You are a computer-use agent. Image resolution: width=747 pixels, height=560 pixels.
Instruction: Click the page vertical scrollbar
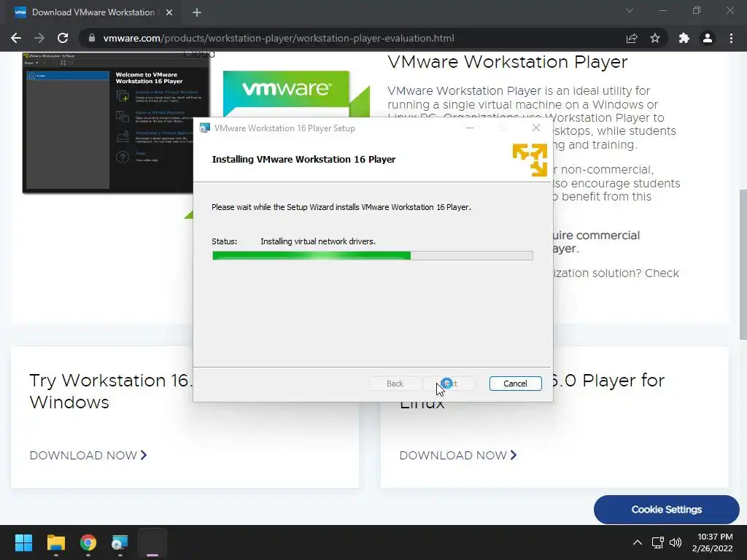pyautogui.click(x=743, y=265)
